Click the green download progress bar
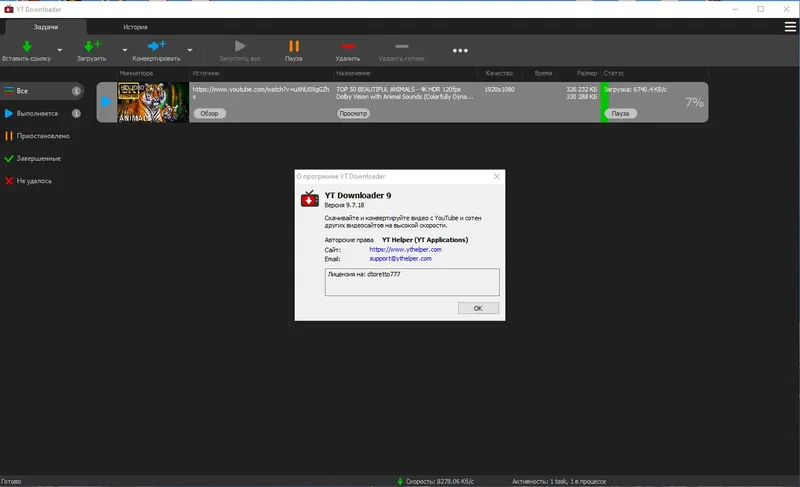Image resolution: width=800 pixels, height=487 pixels. coord(604,102)
